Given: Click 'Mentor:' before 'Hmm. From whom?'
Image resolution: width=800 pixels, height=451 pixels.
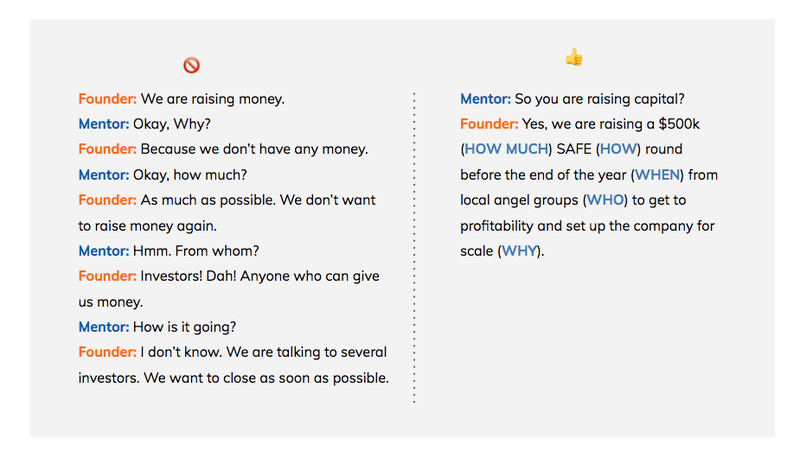Looking at the screenshot, I should coord(104,251).
